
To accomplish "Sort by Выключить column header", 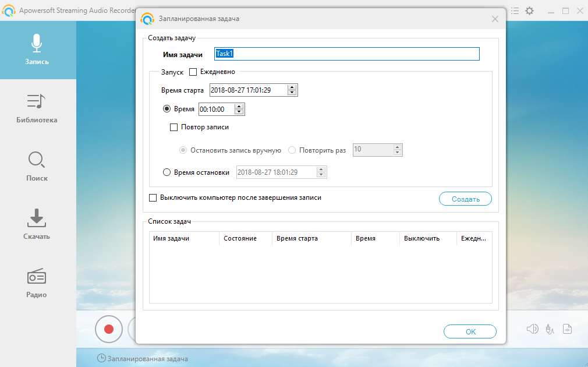I will [428, 239].
